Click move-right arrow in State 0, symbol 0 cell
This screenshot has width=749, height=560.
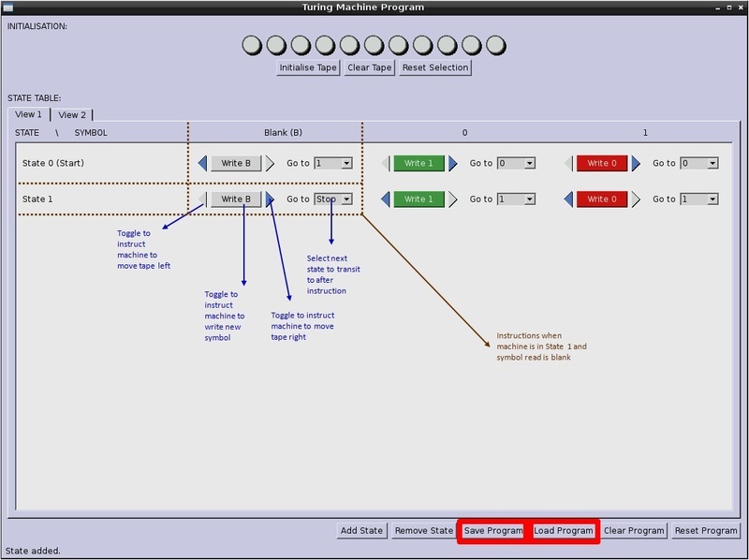(x=453, y=163)
